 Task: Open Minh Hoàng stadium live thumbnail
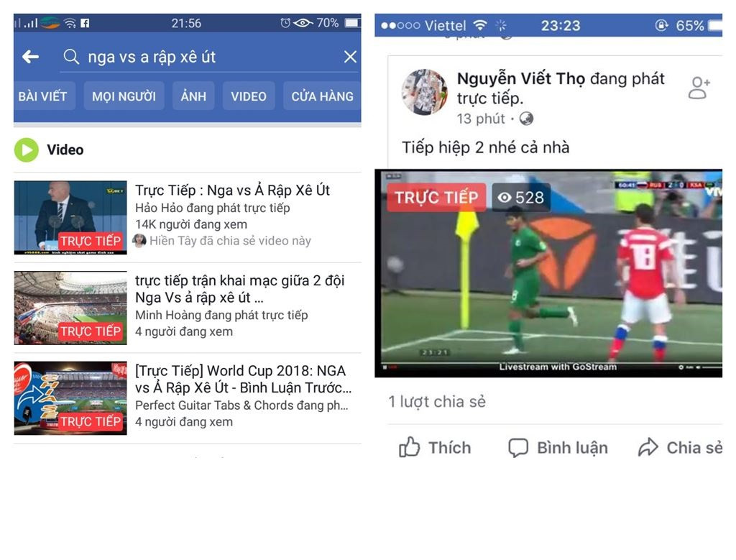(70, 308)
